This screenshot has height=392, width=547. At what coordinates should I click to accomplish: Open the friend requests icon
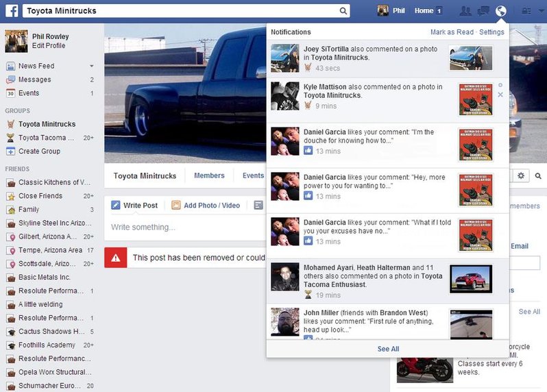(465, 11)
